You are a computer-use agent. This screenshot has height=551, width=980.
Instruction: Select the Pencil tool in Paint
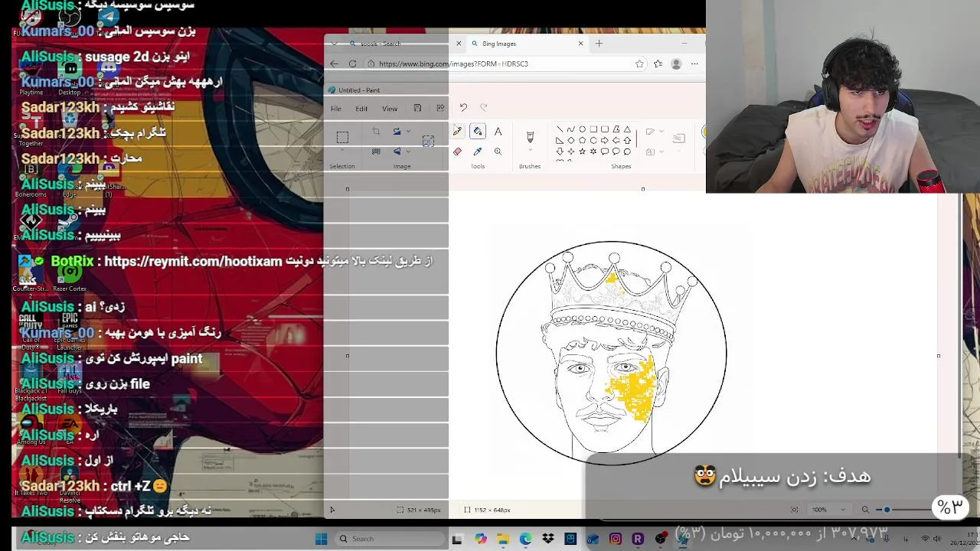click(457, 132)
